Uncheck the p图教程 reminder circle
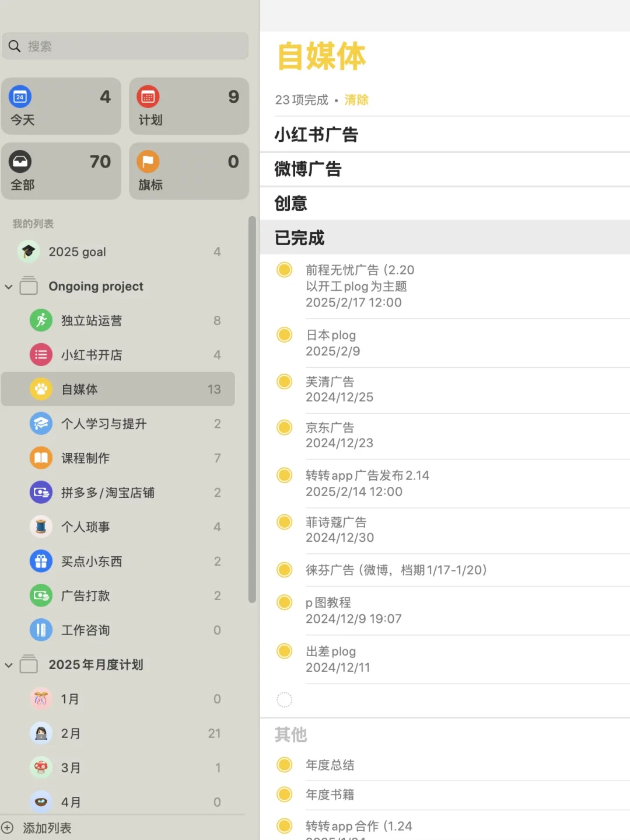Image resolution: width=630 pixels, height=840 pixels. [x=284, y=602]
